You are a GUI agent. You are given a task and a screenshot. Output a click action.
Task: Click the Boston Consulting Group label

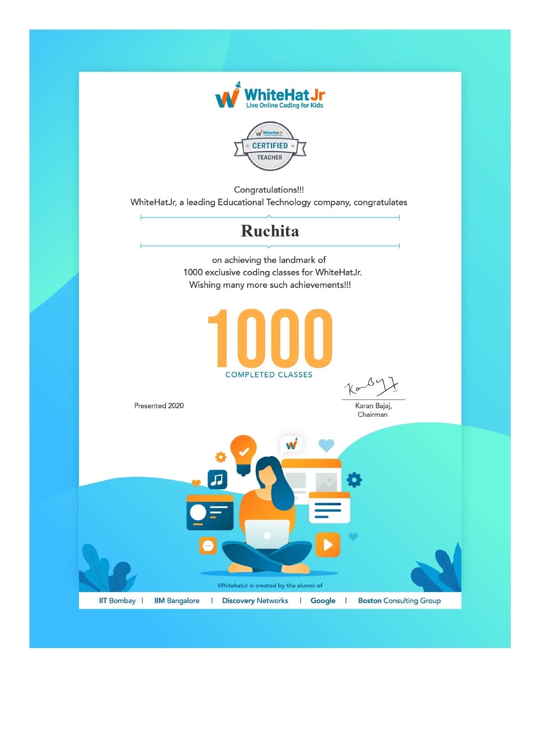pyautogui.click(x=400, y=601)
